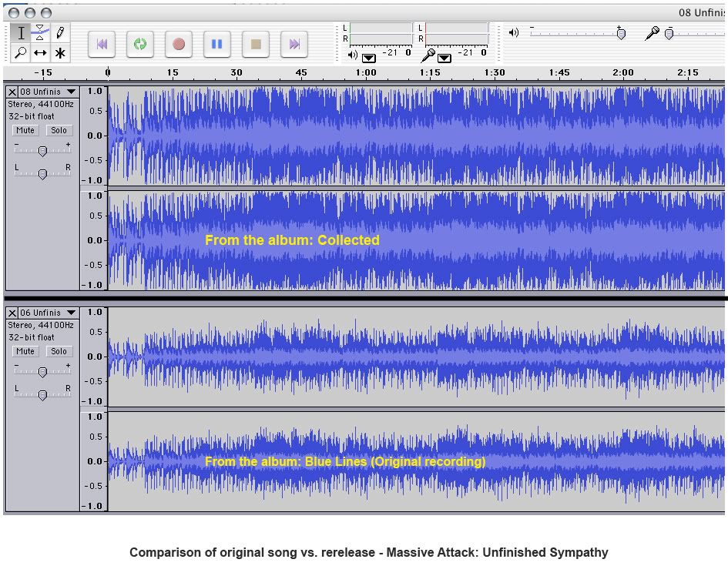
Task: Click the green loop play button
Action: point(140,44)
